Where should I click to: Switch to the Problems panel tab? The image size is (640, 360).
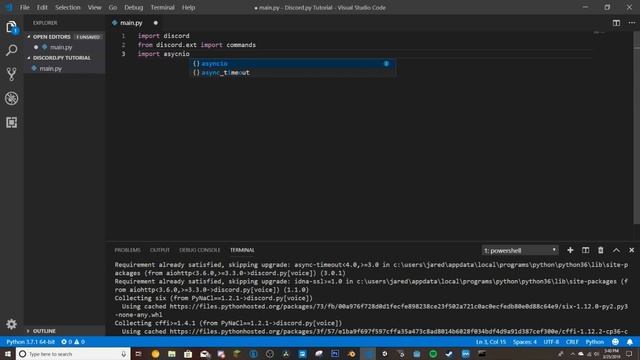pyautogui.click(x=127, y=250)
